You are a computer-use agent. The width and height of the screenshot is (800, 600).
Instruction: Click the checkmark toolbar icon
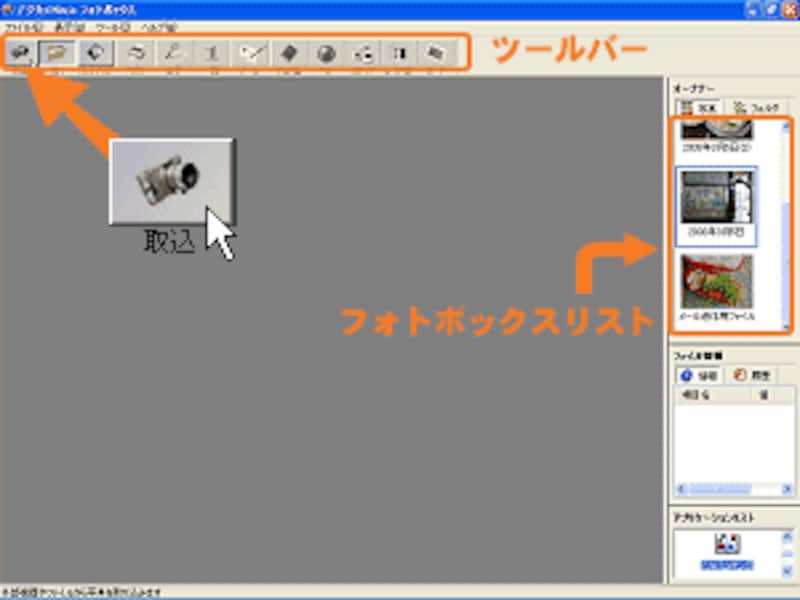click(x=252, y=53)
